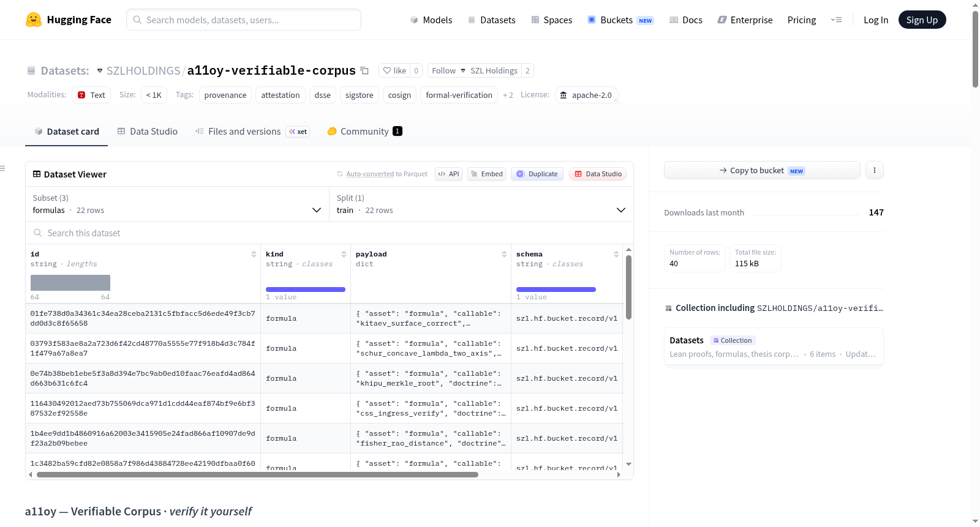Viewport: 980px width, 527px height.
Task: Click the Embed button
Action: [487, 174]
